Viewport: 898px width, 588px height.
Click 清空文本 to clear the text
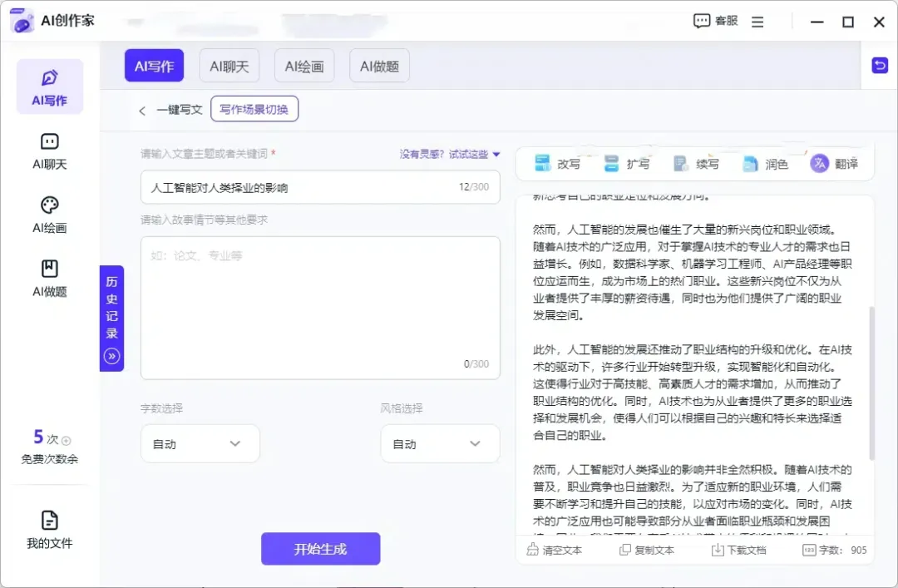[x=555, y=550]
